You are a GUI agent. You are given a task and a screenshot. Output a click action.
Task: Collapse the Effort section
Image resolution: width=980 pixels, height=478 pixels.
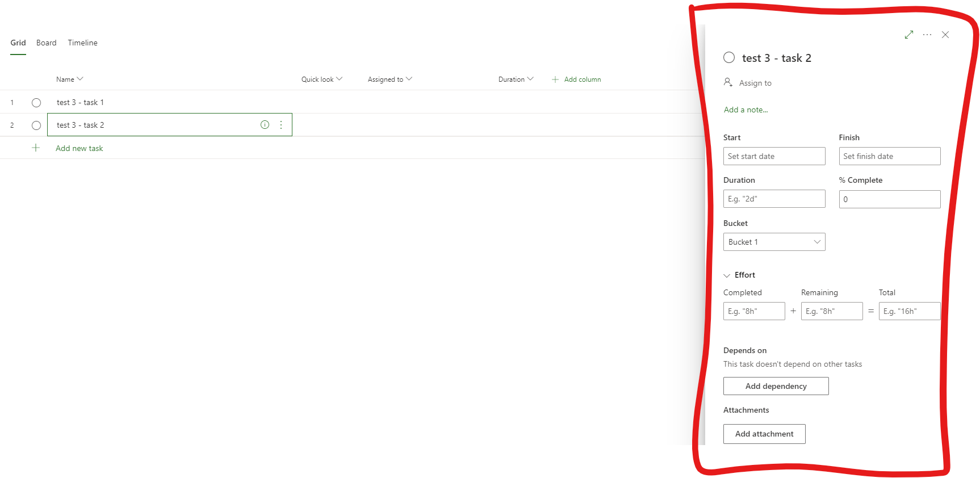pyautogui.click(x=727, y=275)
